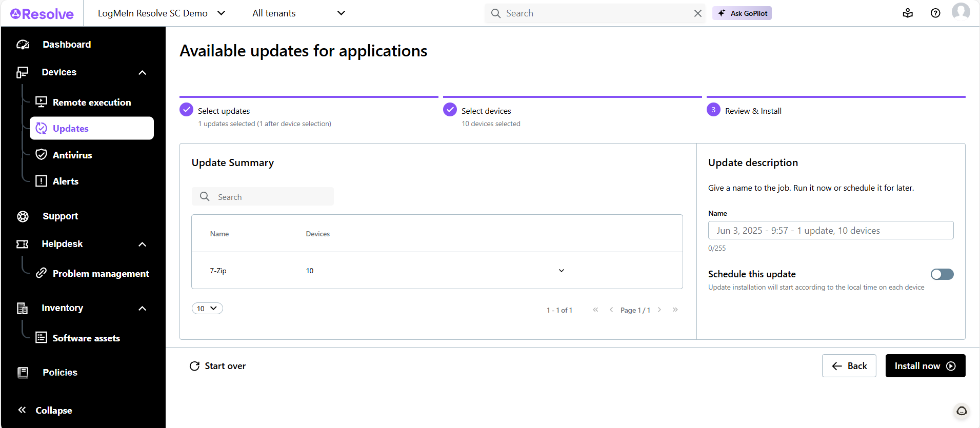The image size is (980, 428).
Task: Open the notifications icon in top bar
Action: [x=908, y=13]
